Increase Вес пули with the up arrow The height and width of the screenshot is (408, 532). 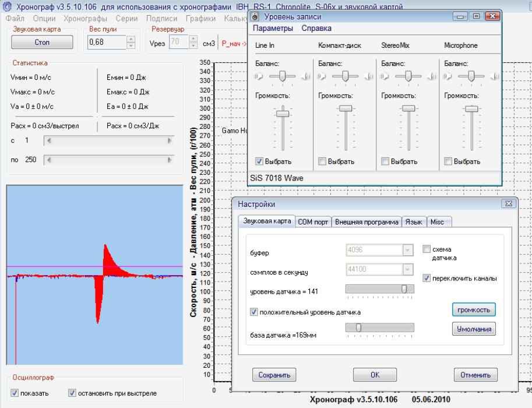point(131,40)
